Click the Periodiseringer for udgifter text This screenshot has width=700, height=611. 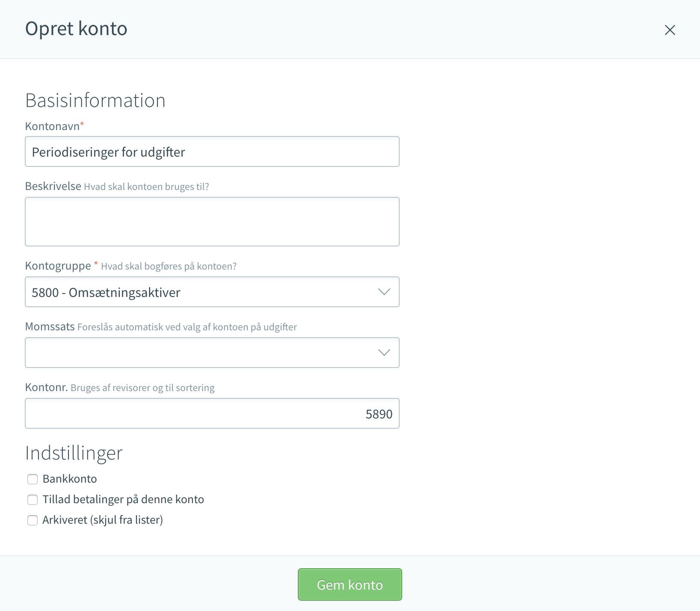click(108, 152)
